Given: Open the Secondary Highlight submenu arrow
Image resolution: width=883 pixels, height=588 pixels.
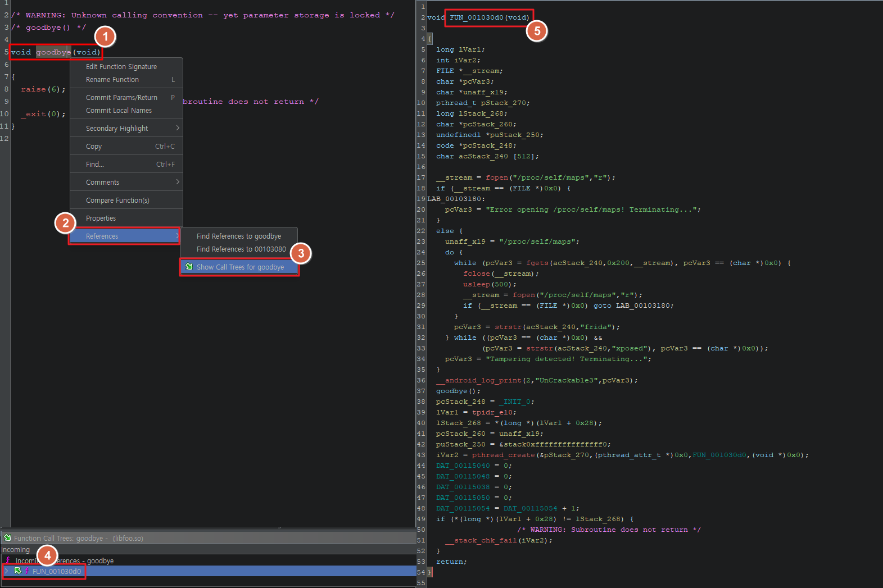Looking at the screenshot, I should pyautogui.click(x=178, y=128).
